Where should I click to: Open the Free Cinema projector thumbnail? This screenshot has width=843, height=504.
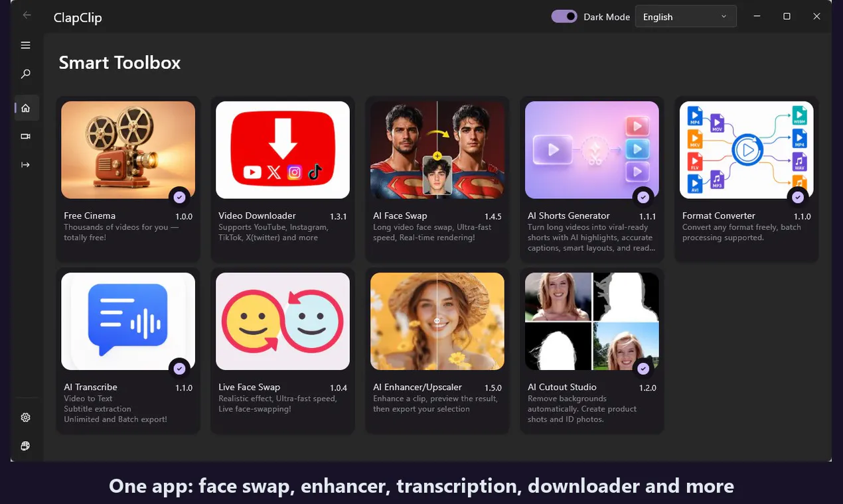(x=128, y=150)
